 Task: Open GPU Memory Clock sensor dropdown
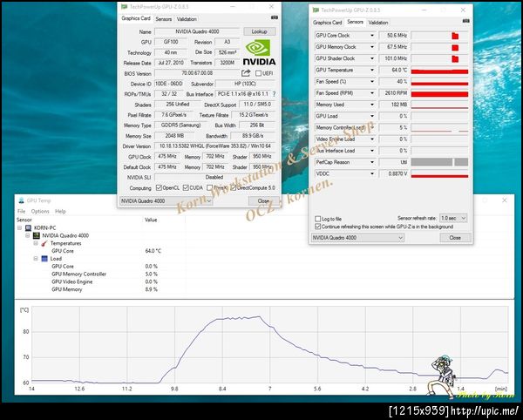372,47
